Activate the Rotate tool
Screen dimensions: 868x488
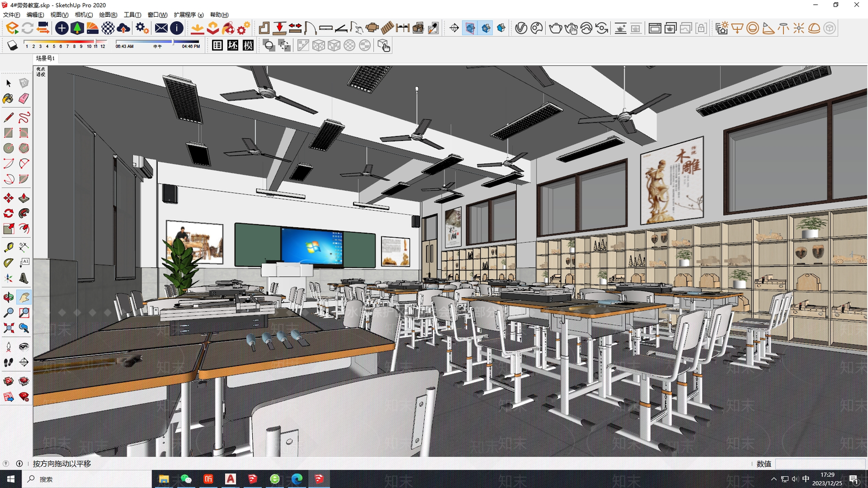[x=8, y=213]
